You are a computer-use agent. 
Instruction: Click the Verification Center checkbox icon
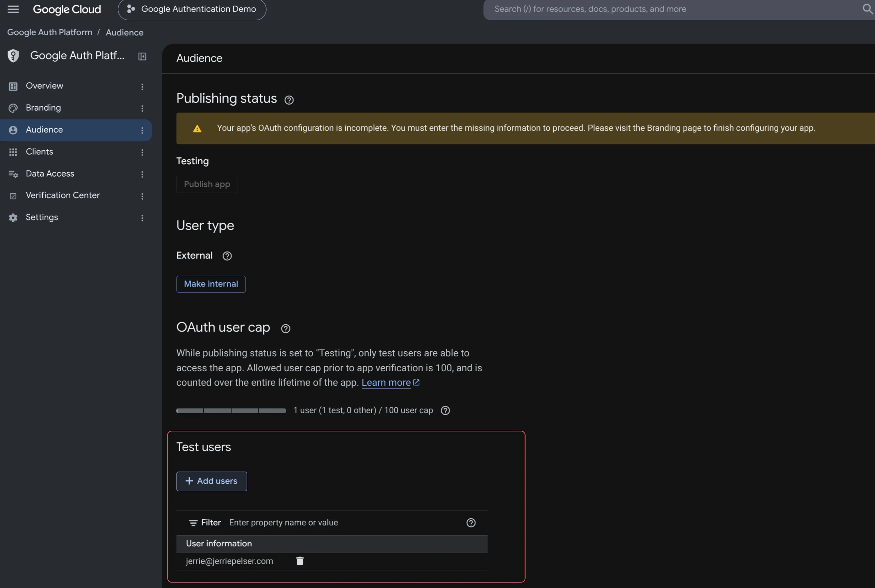(x=13, y=196)
